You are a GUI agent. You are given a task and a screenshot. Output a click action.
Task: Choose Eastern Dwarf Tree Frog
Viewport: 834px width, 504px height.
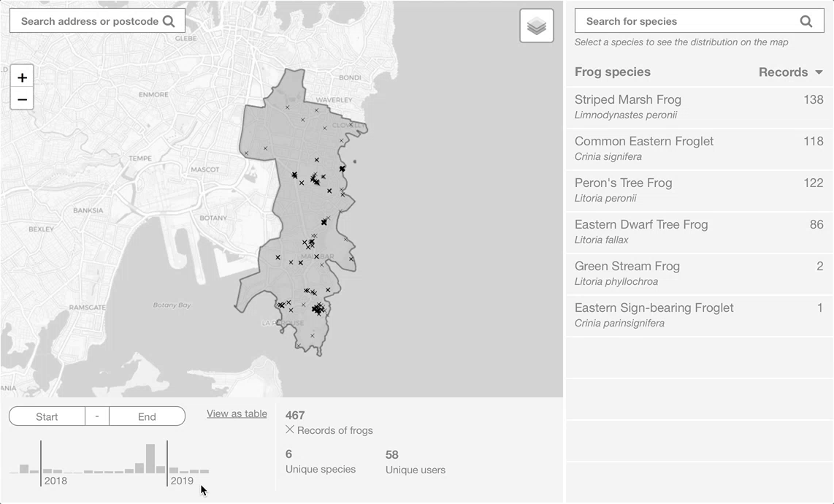(x=699, y=232)
